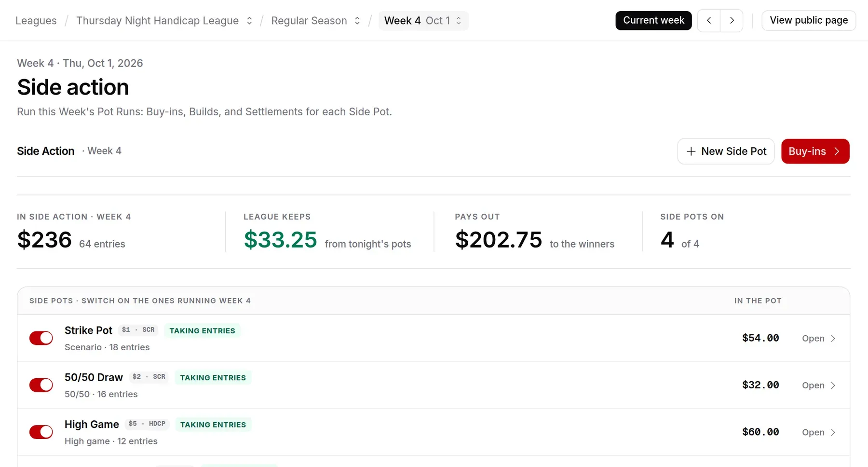Click 'Scenario · 18 entries' text

coord(107,347)
